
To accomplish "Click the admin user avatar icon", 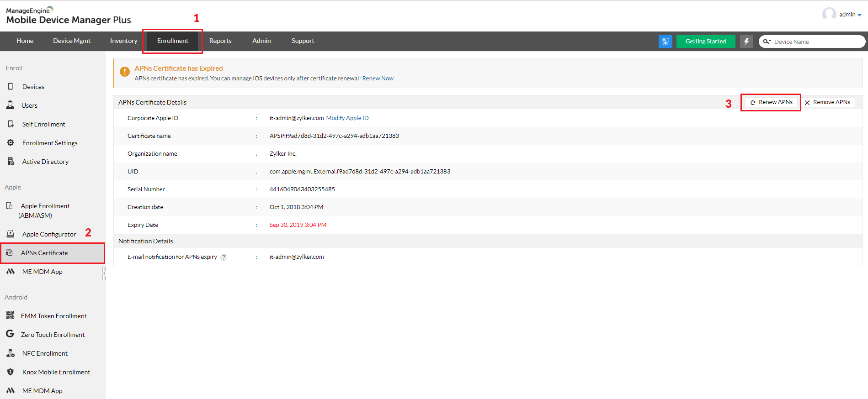I will coord(829,14).
